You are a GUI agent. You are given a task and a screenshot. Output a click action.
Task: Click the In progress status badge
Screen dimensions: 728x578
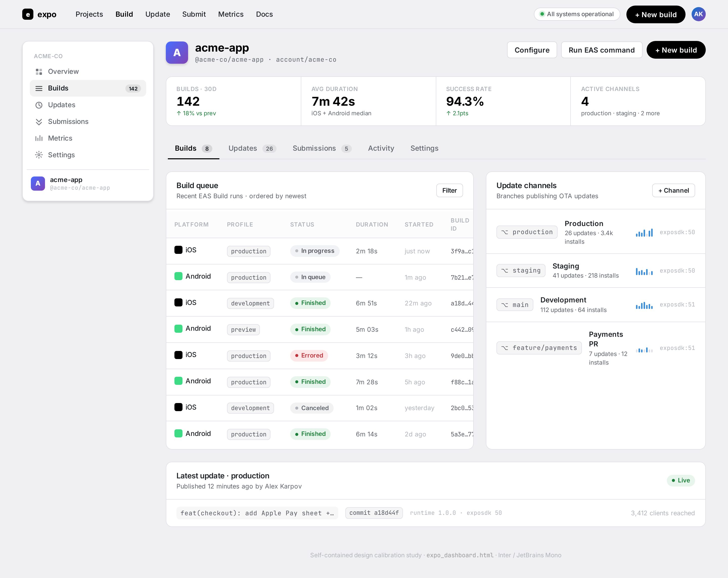[315, 251]
